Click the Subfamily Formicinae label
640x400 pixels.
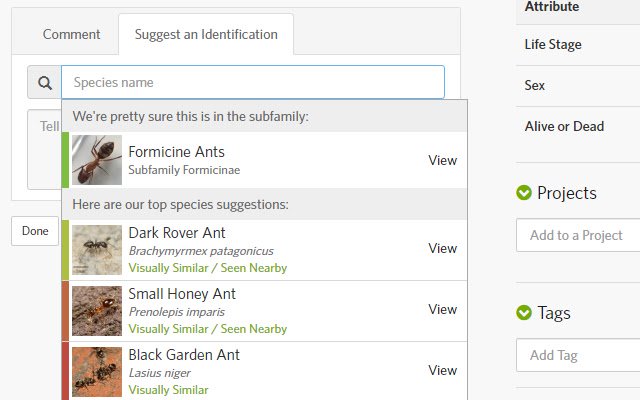tap(184, 170)
